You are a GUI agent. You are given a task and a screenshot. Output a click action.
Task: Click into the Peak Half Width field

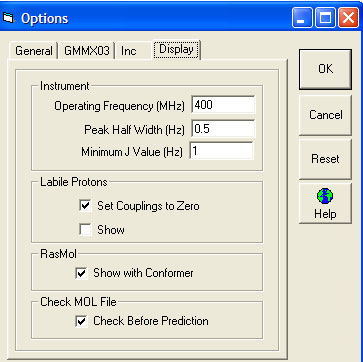point(223,129)
